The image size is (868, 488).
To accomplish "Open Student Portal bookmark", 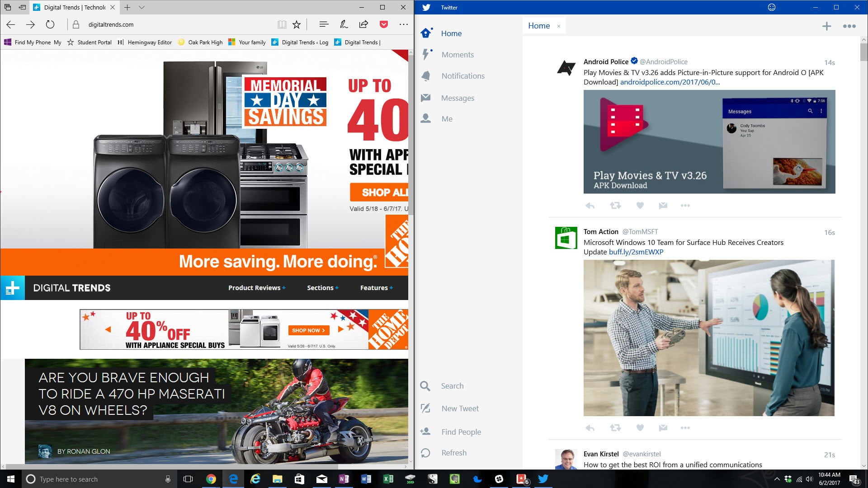I will 90,42.
